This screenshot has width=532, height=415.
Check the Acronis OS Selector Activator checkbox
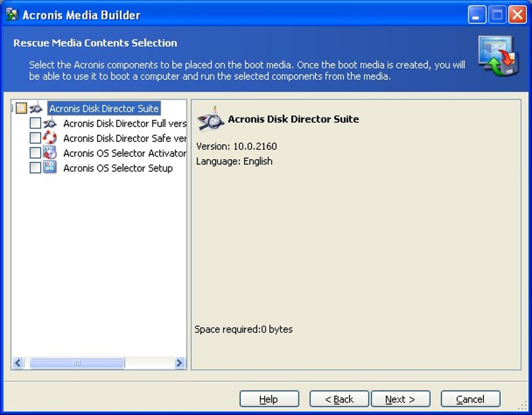pos(35,153)
